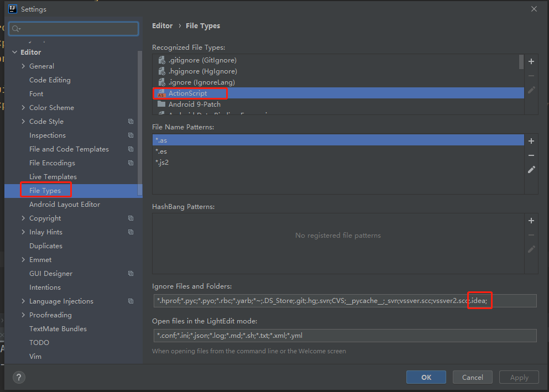Viewport: 549px width, 392px height.
Task: Click the project-level icon beside File and Code Templates
Action: tap(130, 149)
